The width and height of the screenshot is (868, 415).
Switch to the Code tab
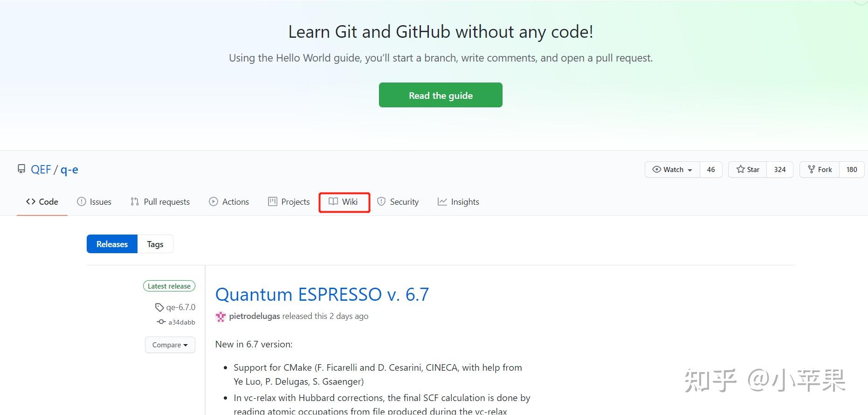point(42,201)
